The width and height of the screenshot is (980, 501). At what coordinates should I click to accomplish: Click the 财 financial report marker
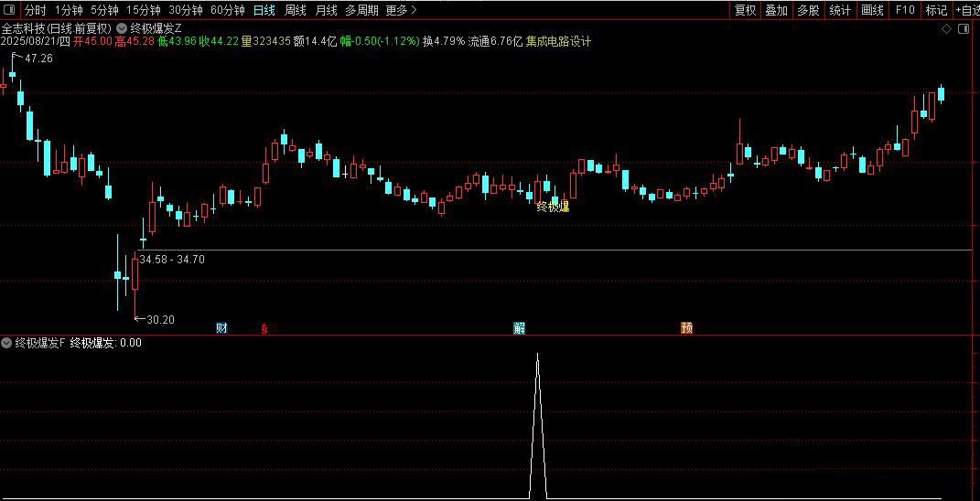click(221, 328)
